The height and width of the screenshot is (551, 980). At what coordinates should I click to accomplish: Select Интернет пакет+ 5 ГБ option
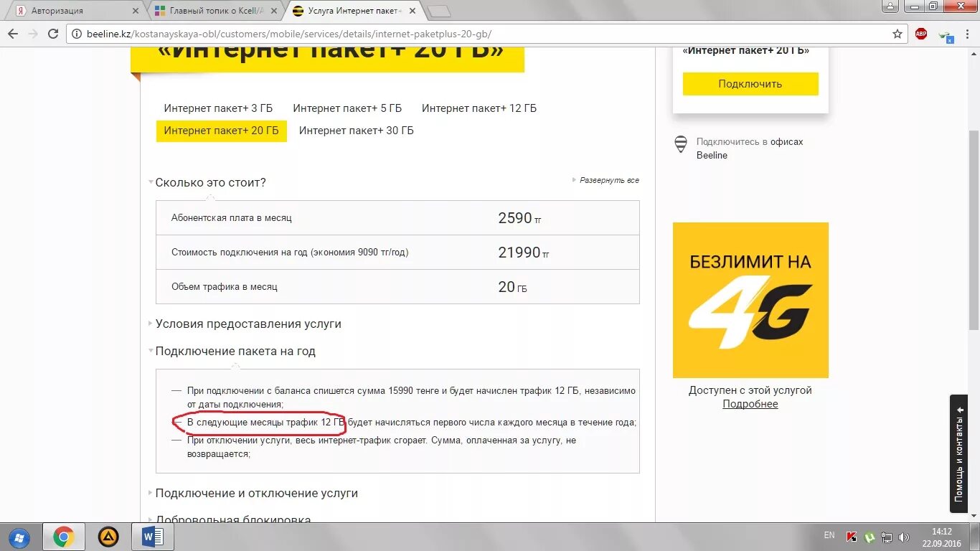click(x=347, y=108)
